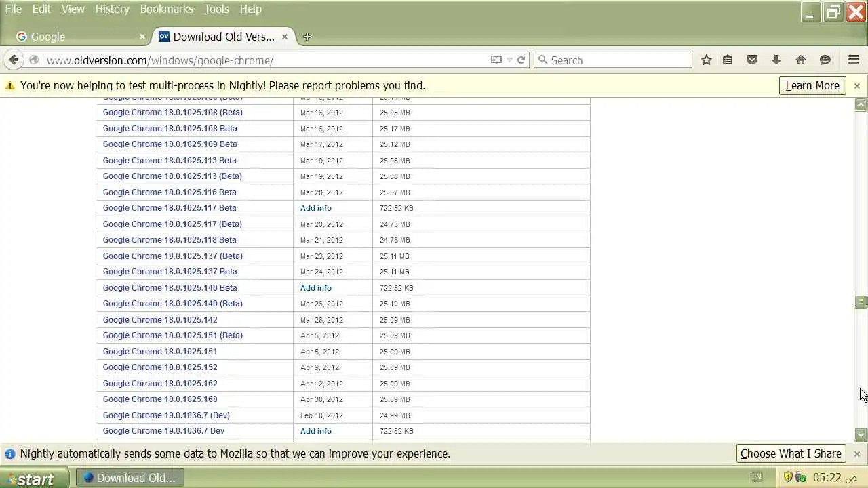This screenshot has width=868, height=488.
Task: Click the page scrollbar down arrow
Action: pos(861,435)
